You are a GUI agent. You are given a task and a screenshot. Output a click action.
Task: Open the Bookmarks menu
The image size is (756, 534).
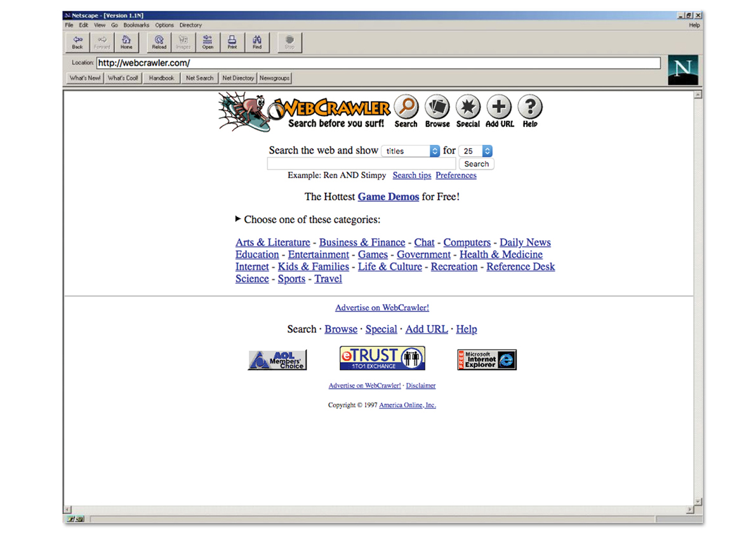136,25
